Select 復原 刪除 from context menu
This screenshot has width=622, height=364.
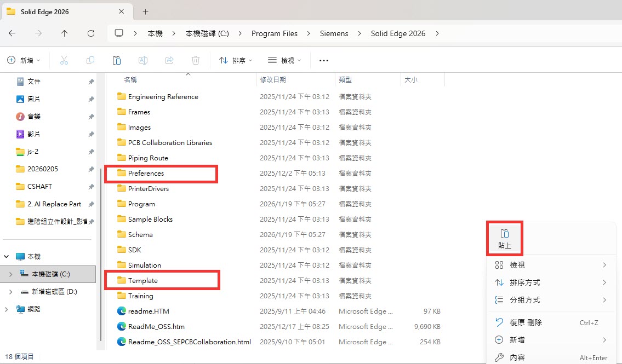tap(526, 322)
